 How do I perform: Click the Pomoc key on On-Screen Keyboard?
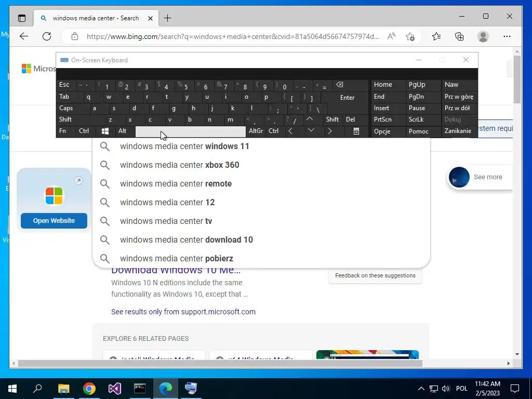coord(423,131)
